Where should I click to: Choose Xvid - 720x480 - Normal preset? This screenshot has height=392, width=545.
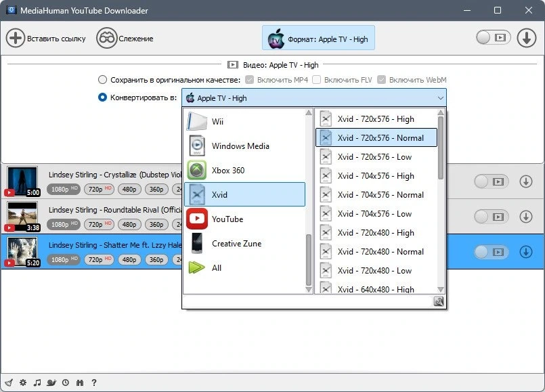click(x=376, y=251)
